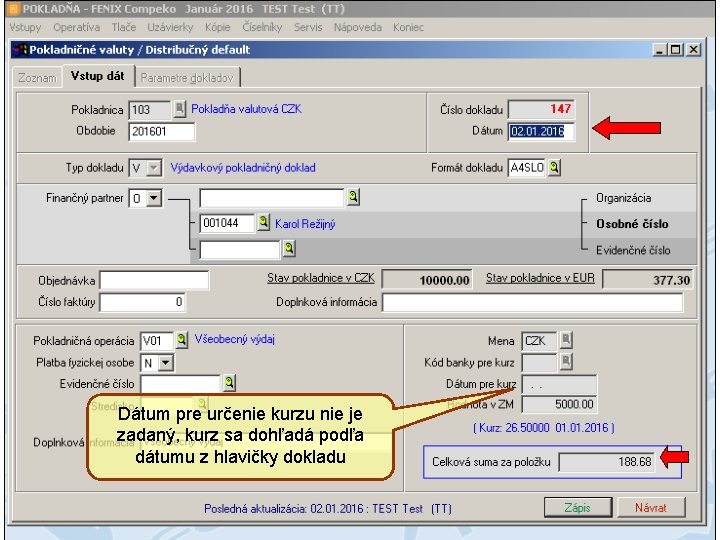This screenshot has width=720, height=540.
Task: Click the Zápis button
Action: (x=578, y=507)
